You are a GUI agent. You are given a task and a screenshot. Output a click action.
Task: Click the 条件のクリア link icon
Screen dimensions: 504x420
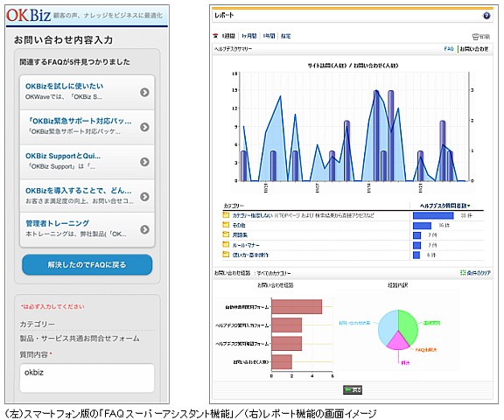(463, 273)
